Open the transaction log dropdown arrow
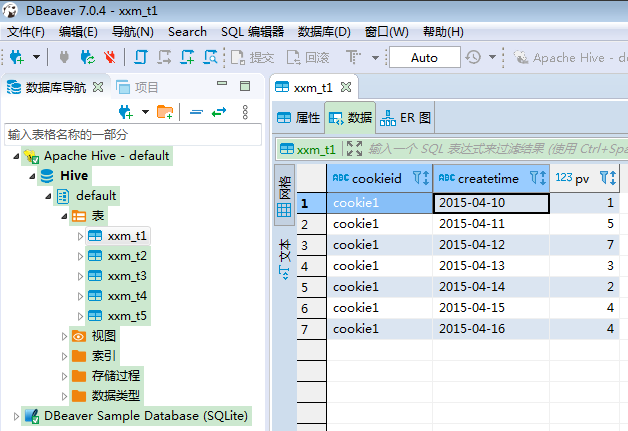Image resolution: width=628 pixels, height=431 pixels. point(493,57)
